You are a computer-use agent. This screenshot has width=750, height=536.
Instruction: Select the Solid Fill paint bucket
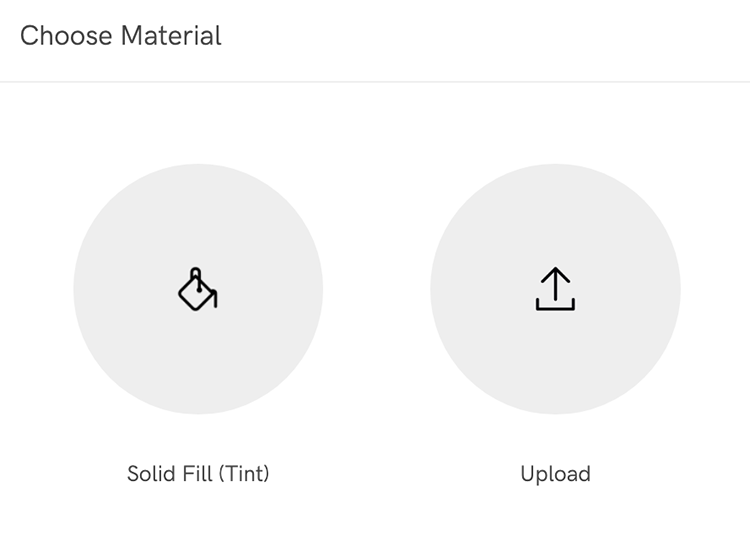click(198, 289)
